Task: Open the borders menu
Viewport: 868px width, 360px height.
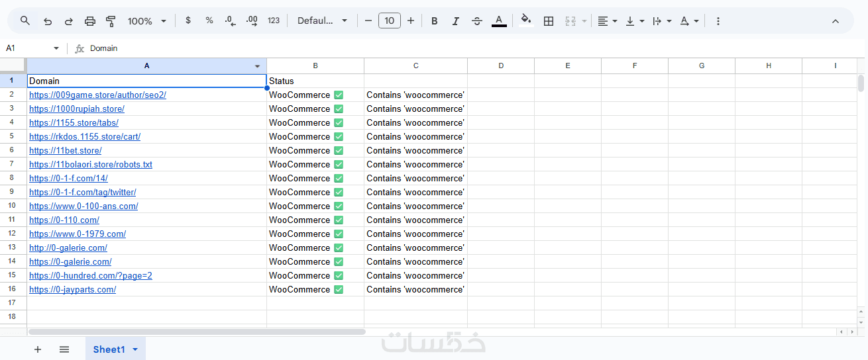Action: [x=549, y=21]
